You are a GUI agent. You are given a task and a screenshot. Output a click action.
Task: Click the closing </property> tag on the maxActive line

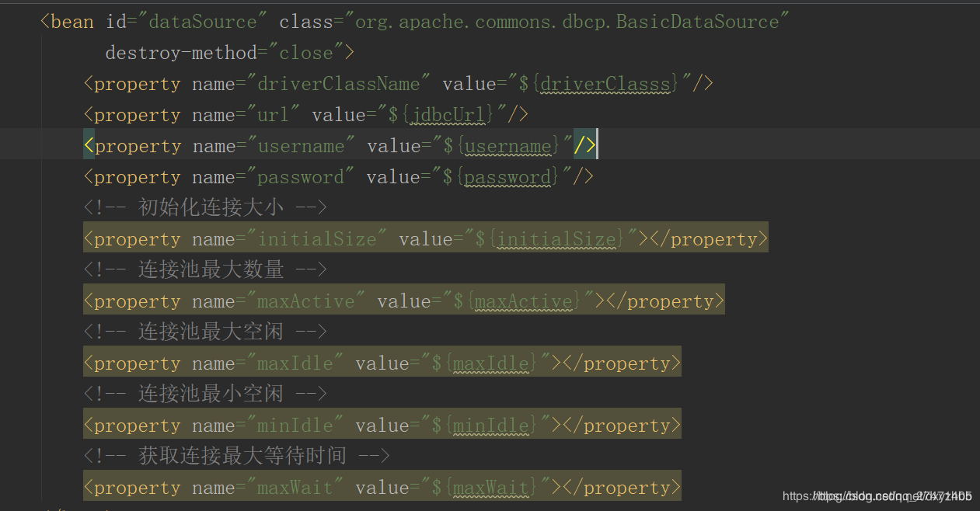click(x=665, y=301)
